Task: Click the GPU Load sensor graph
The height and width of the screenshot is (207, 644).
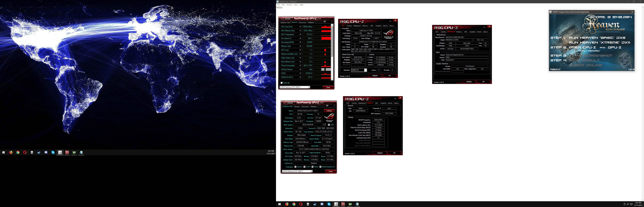Action: point(322,50)
